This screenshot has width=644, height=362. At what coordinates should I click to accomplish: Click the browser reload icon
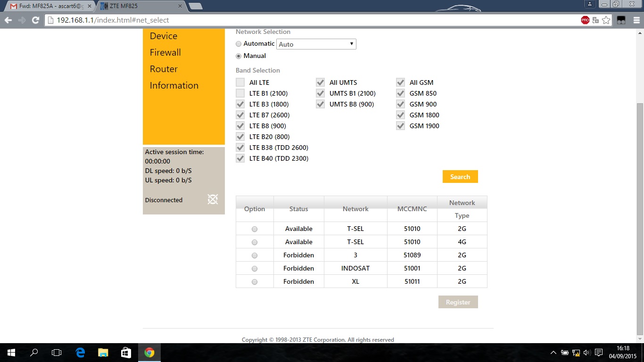pyautogui.click(x=35, y=20)
